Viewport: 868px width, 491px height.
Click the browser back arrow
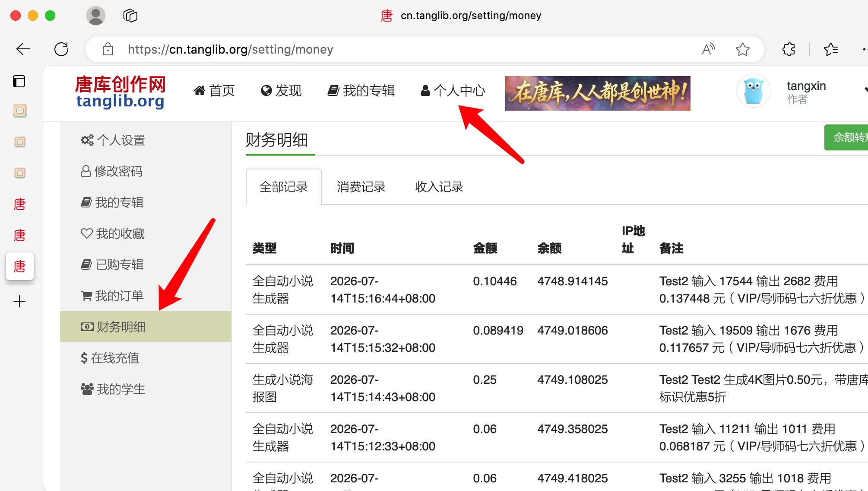(x=23, y=49)
